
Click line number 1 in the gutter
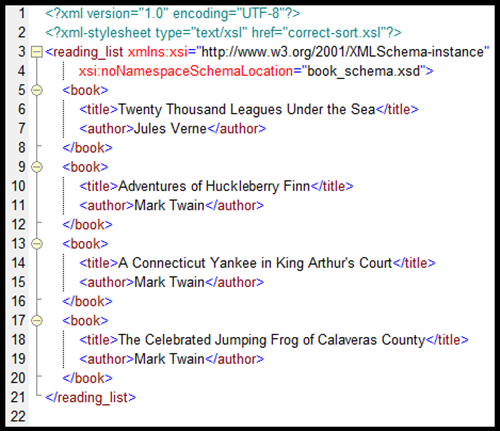click(x=22, y=14)
